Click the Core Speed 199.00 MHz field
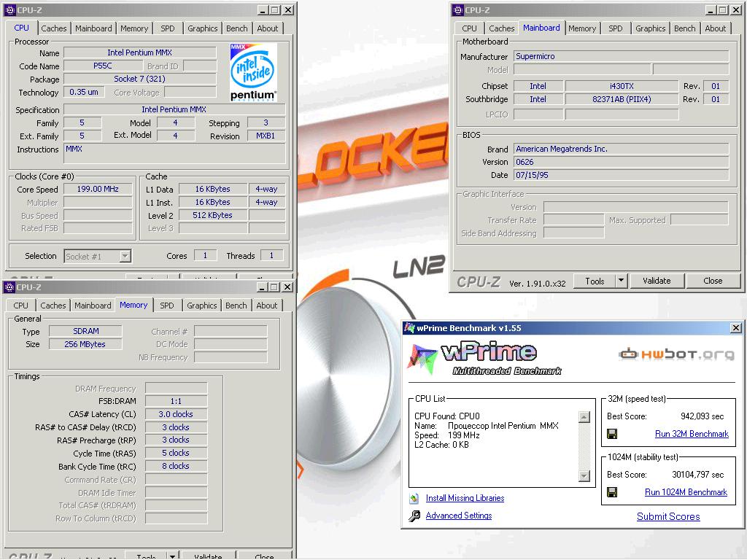This screenshot has height=560, width=747. click(98, 189)
